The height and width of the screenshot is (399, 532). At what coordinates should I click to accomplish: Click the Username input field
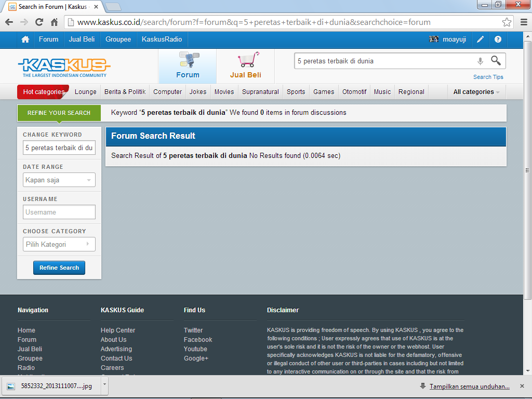tap(59, 212)
